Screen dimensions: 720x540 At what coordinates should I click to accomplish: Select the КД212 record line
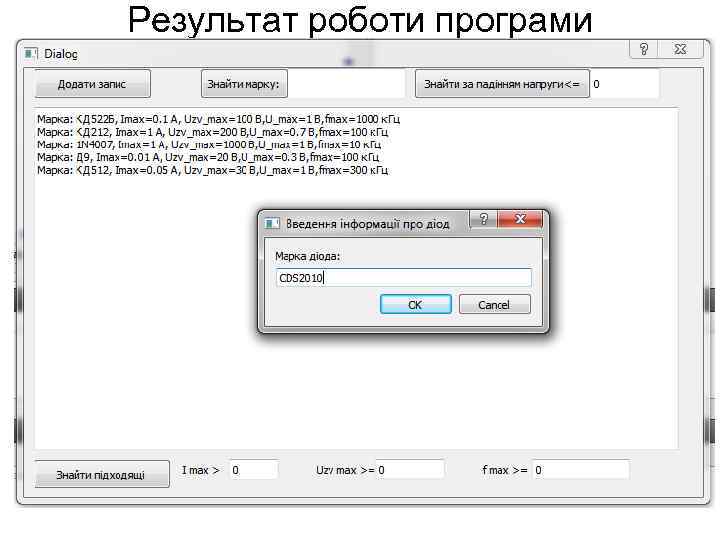click(x=213, y=132)
